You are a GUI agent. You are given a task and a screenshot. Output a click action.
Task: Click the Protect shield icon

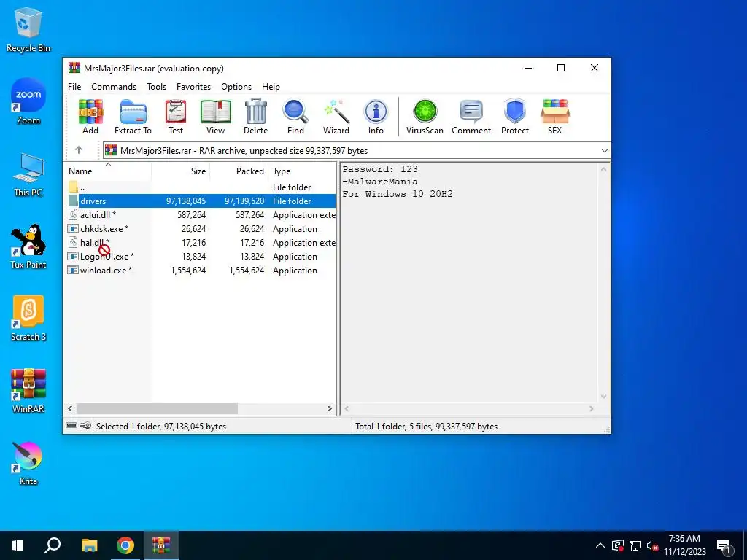(515, 117)
